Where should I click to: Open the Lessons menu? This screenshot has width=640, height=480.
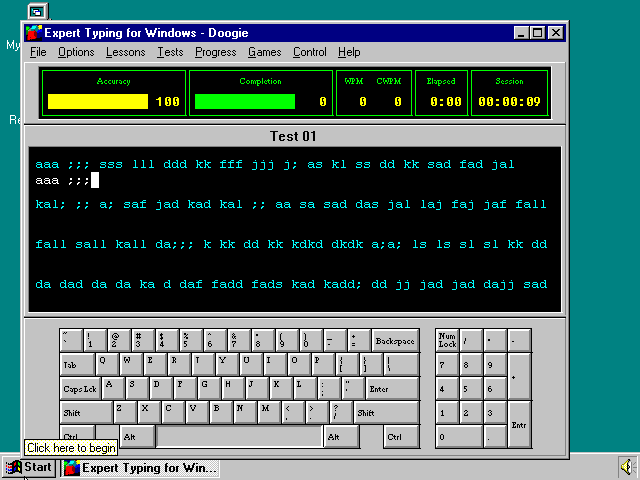point(125,52)
